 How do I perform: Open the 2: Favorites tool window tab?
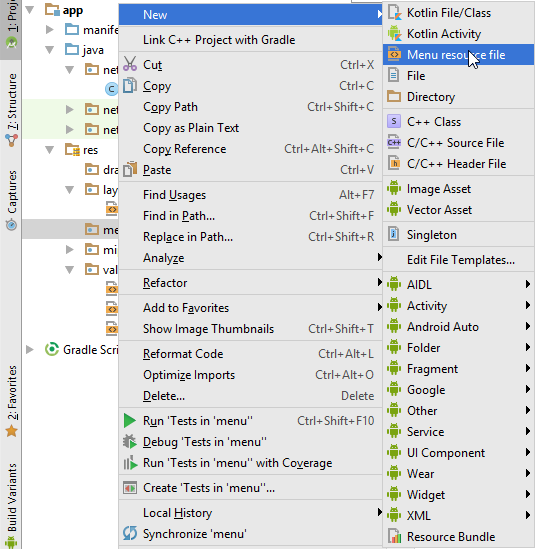[12, 401]
